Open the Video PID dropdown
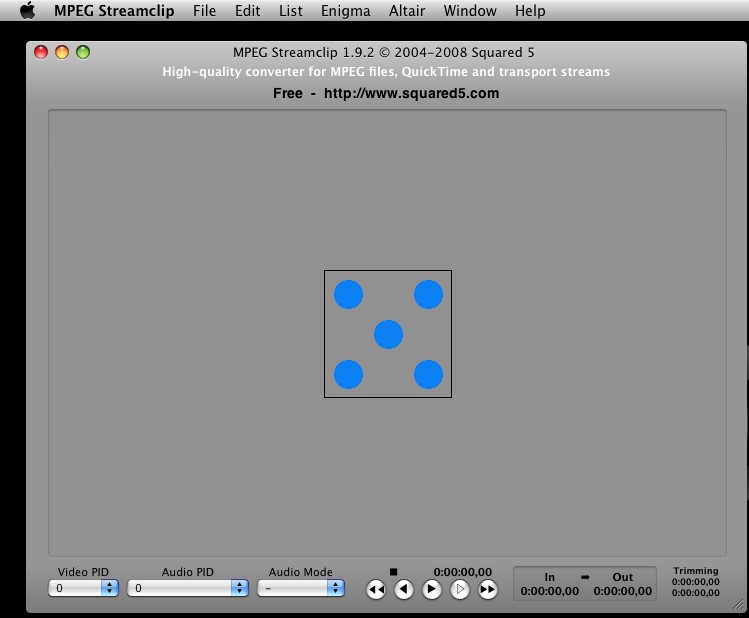Image resolution: width=749 pixels, height=618 pixels. 84,589
